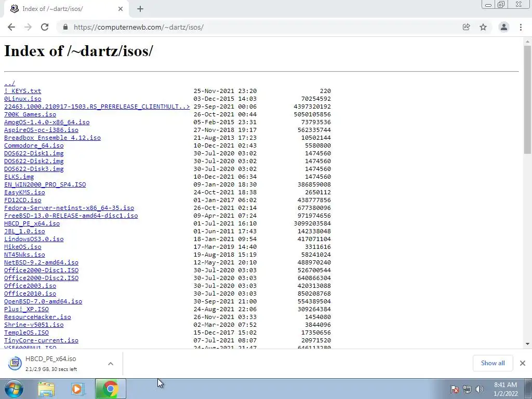Click the page vertical scrollbar thumb

527,99
